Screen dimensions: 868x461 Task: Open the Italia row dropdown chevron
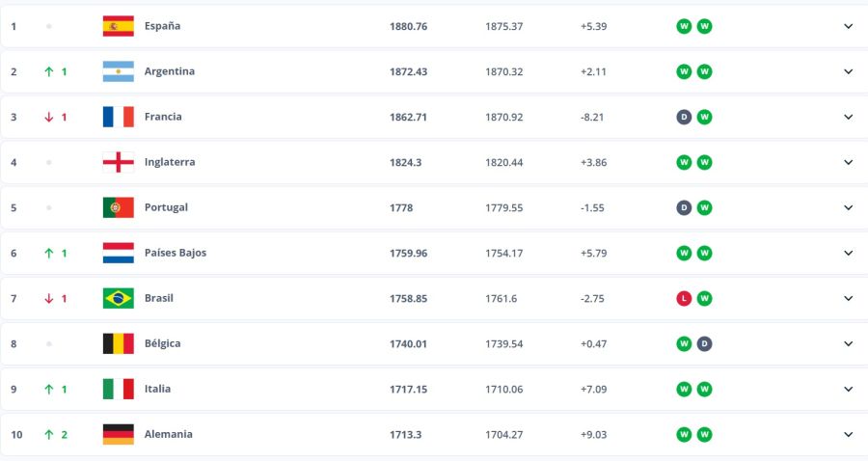tap(849, 389)
